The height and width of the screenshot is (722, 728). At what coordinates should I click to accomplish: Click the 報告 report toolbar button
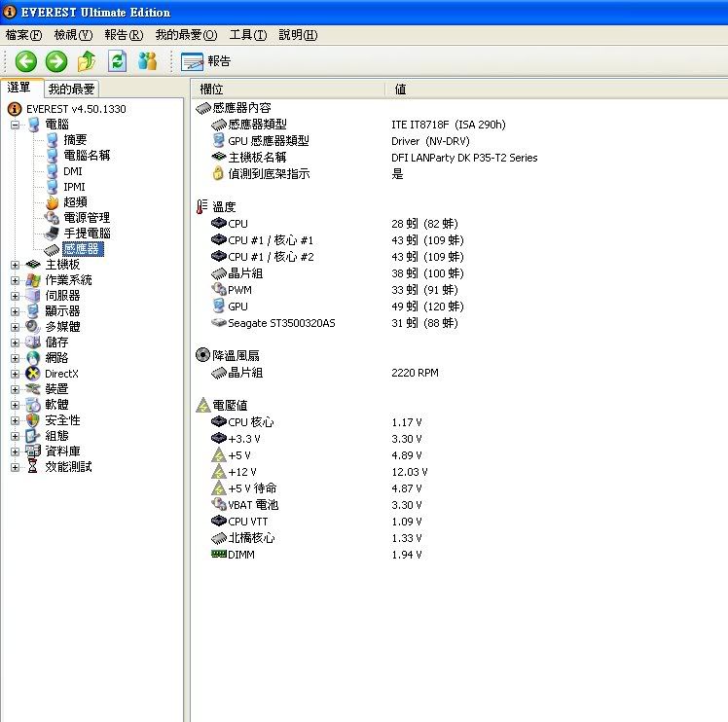[x=206, y=61]
